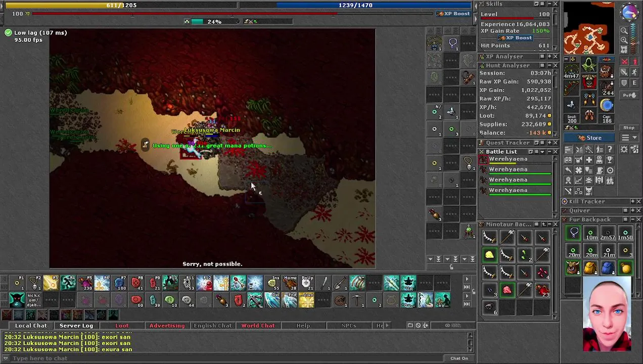The image size is (643, 364).
Task: Click the chat input field
Action: pyautogui.click(x=227, y=358)
